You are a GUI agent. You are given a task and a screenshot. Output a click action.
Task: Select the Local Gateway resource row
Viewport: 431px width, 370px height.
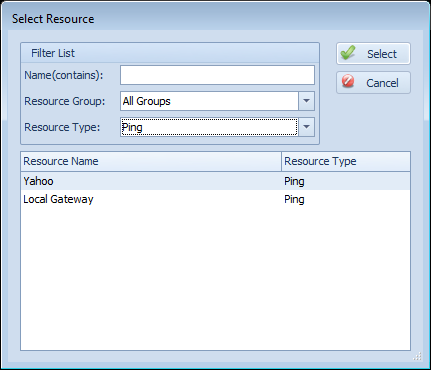pyautogui.click(x=215, y=199)
